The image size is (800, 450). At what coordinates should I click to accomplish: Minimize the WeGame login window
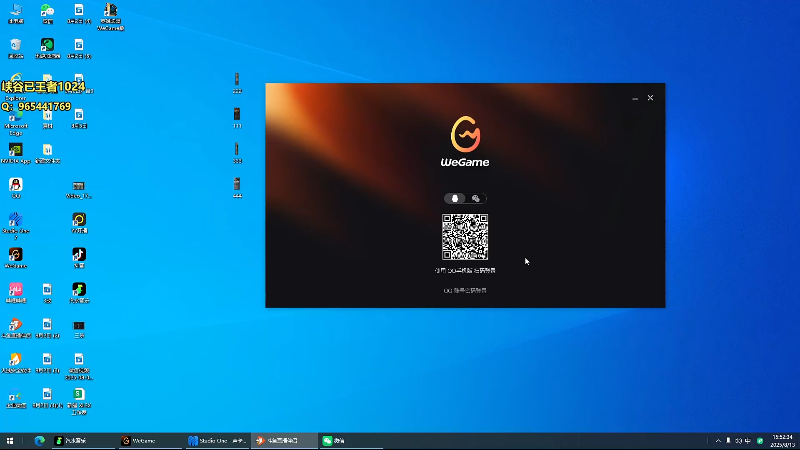tap(635, 98)
